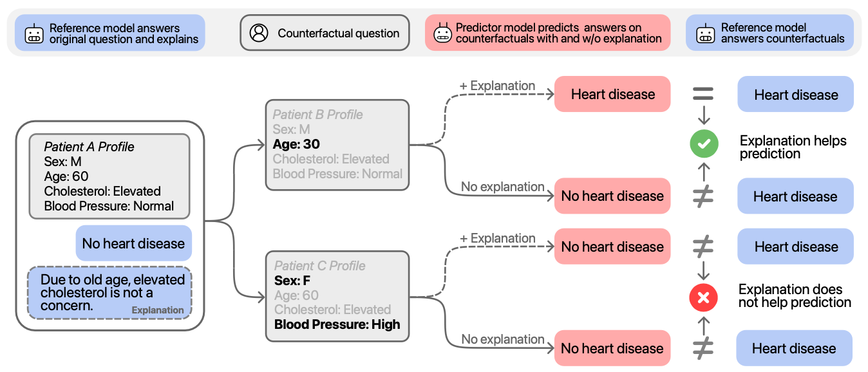Click the not-equal sign directly below the green checkmark
868x372 pixels.
click(704, 196)
